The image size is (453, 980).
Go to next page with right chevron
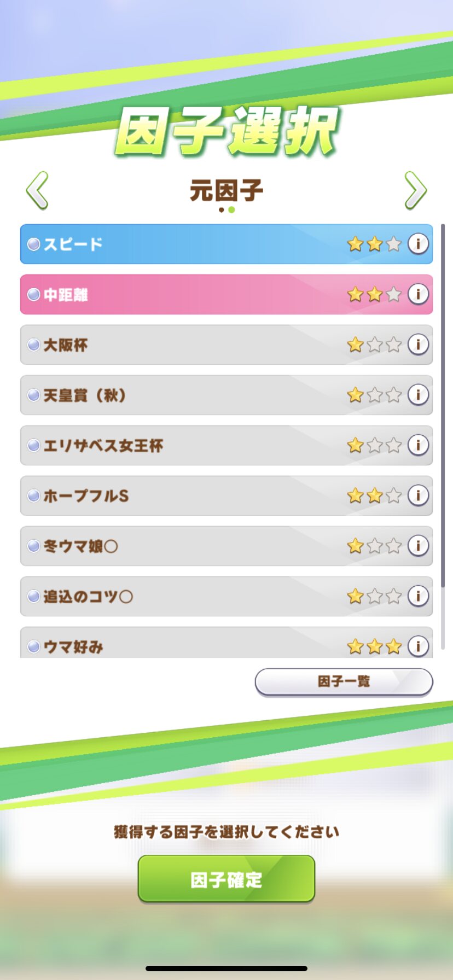(415, 190)
